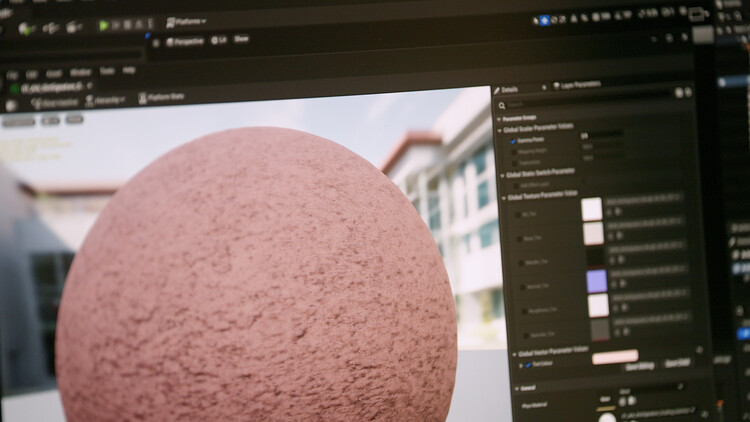Open play options three-dot menu
The width and height of the screenshot is (750, 422).
click(151, 24)
